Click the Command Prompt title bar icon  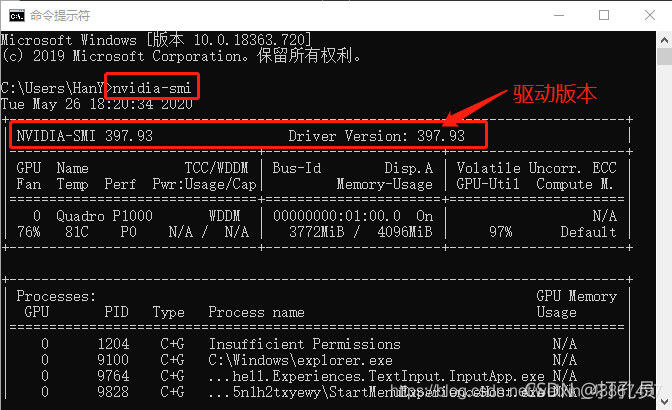click(17, 16)
